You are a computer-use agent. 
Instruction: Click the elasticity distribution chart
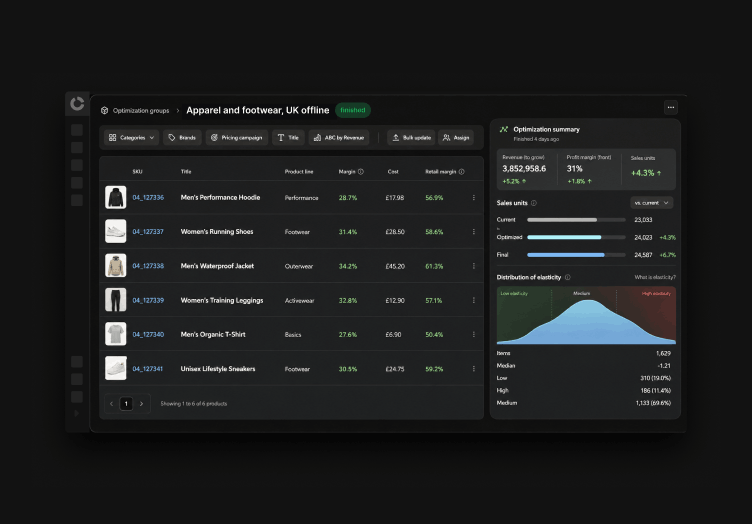coord(586,315)
